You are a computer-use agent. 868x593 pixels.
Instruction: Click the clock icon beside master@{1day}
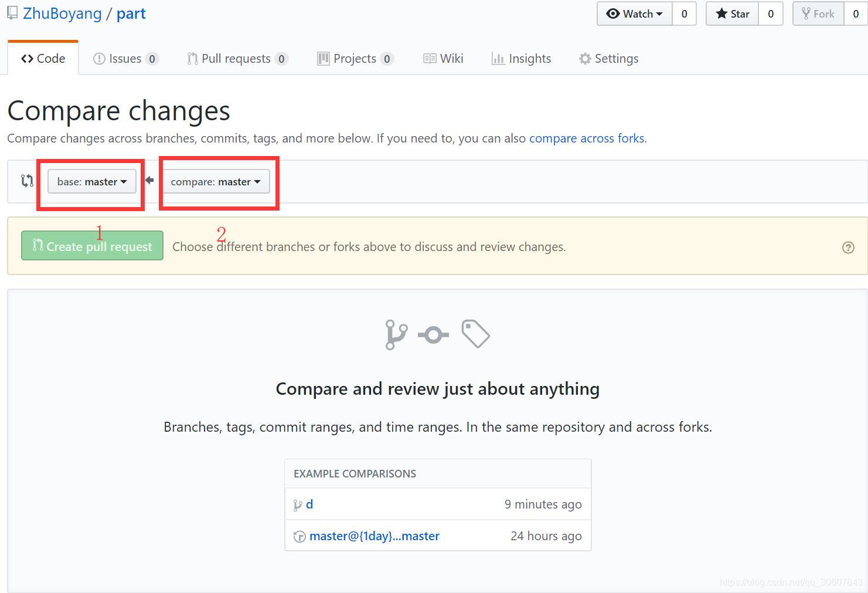point(299,536)
